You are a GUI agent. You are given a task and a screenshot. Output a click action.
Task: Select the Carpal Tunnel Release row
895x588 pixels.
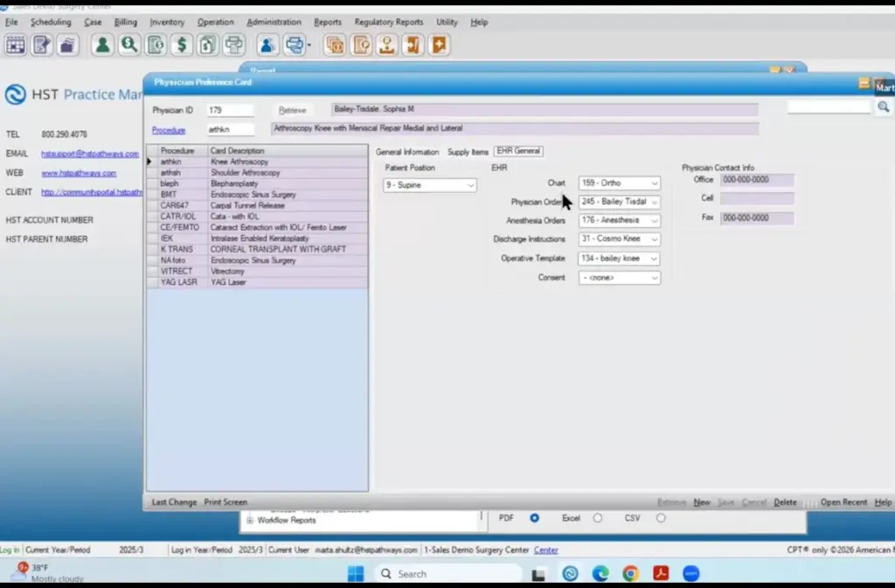pos(257,205)
